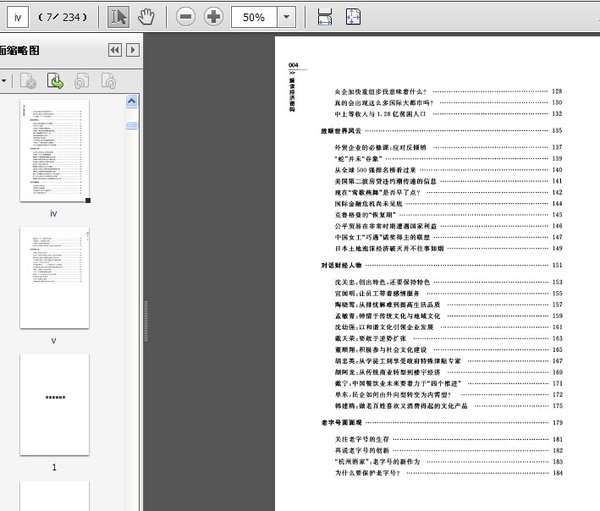Open the thumbnails panel options dropdown arrow

(4, 81)
